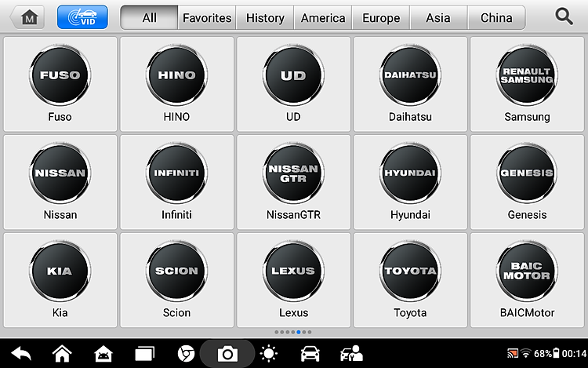Open the Fuso vehicle brand
This screenshot has height=368, width=588.
60,84
